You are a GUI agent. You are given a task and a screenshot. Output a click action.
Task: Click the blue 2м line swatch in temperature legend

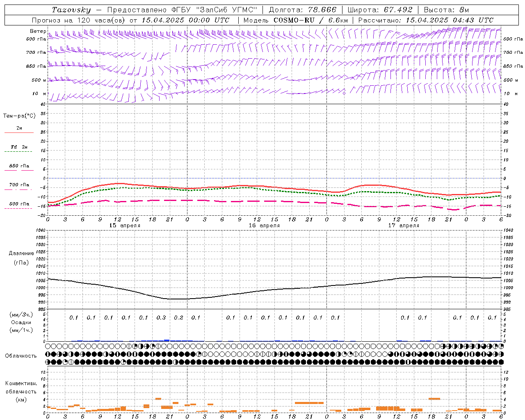pos(19,132)
